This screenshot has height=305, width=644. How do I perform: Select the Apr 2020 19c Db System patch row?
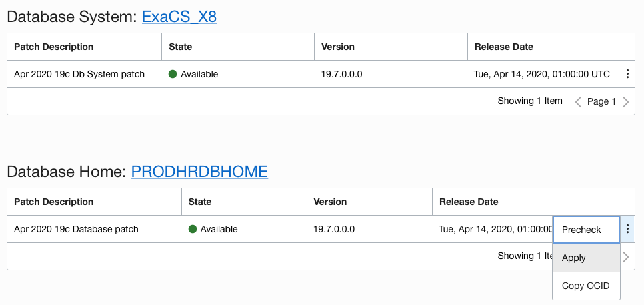coord(79,74)
